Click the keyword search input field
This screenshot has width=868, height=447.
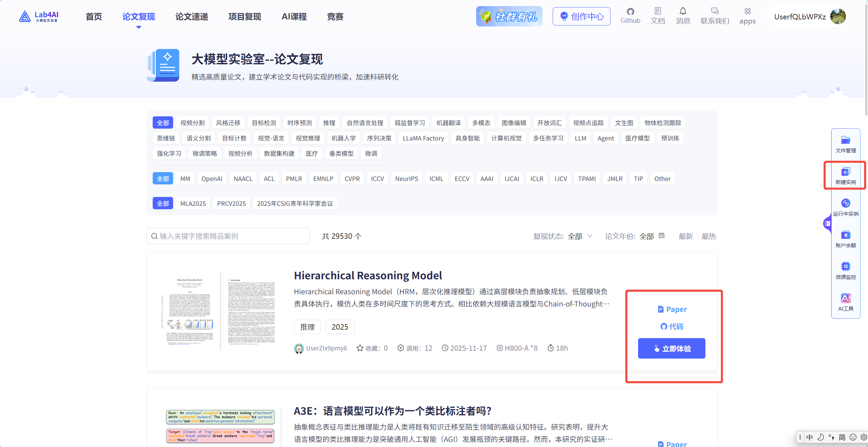coord(231,236)
